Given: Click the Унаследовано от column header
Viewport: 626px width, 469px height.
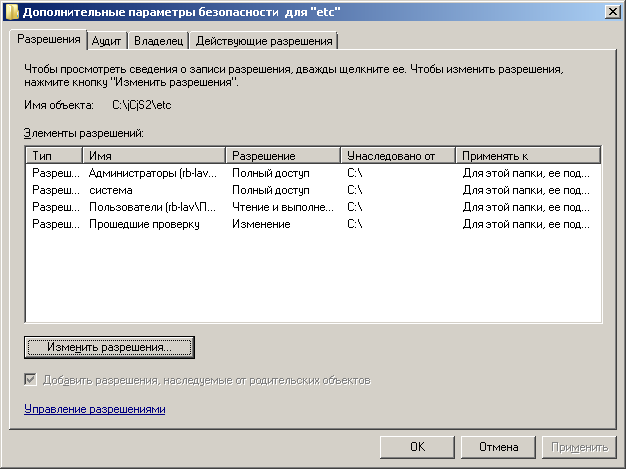Looking at the screenshot, I should coord(397,156).
